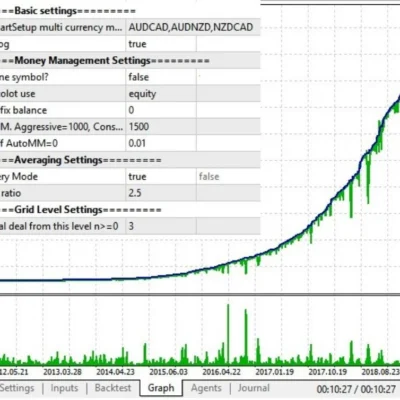Click the 'false' value in the 'ne symbol?' row
Image resolution: width=400 pixels, height=400 pixels.
(x=139, y=77)
